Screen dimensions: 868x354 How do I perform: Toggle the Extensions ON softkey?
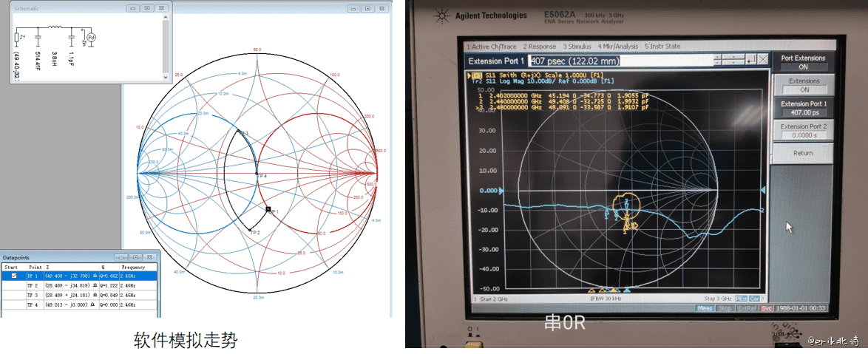[802, 85]
